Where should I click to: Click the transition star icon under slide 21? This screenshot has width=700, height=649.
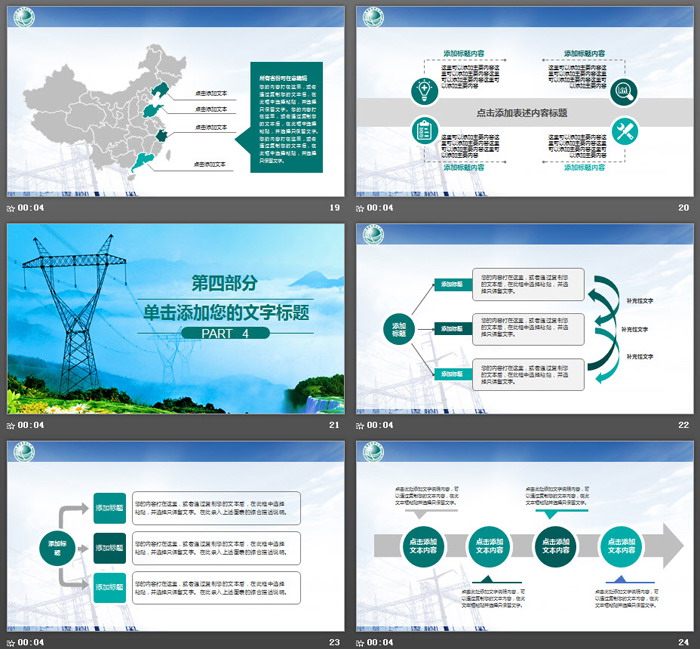(11, 425)
